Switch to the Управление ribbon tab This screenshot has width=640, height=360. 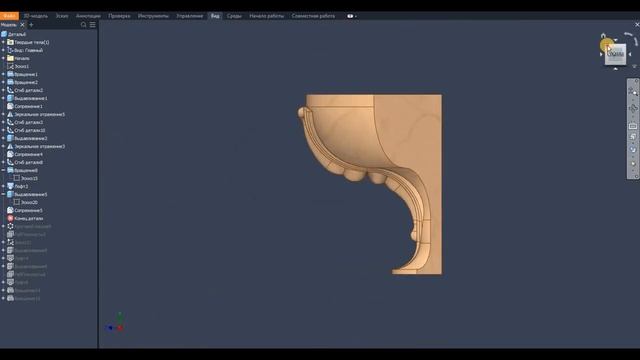[189, 16]
